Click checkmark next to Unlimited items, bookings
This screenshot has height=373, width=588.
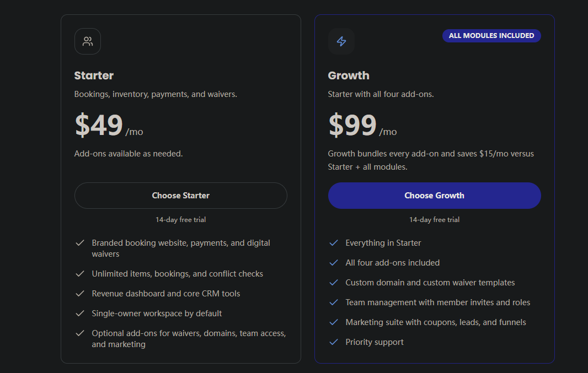click(80, 274)
